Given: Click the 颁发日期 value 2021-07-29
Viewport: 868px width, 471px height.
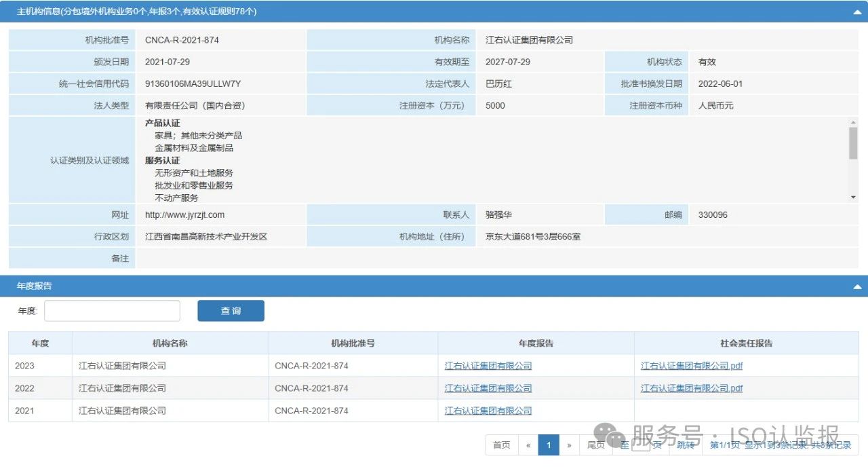Looking at the screenshot, I should [x=167, y=62].
